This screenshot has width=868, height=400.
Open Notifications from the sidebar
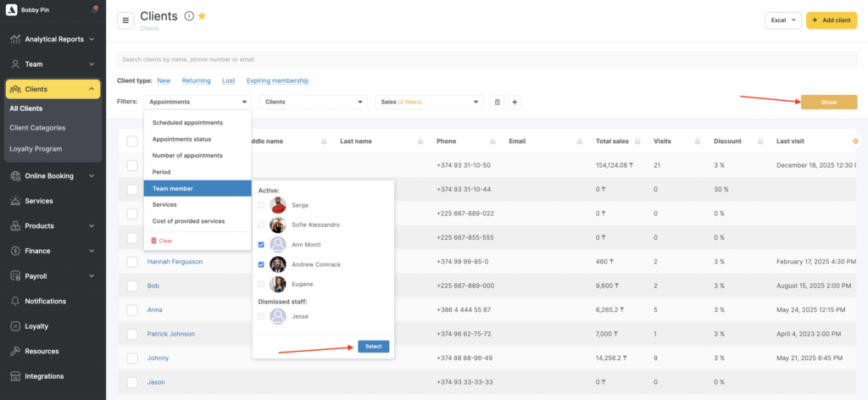[45, 301]
